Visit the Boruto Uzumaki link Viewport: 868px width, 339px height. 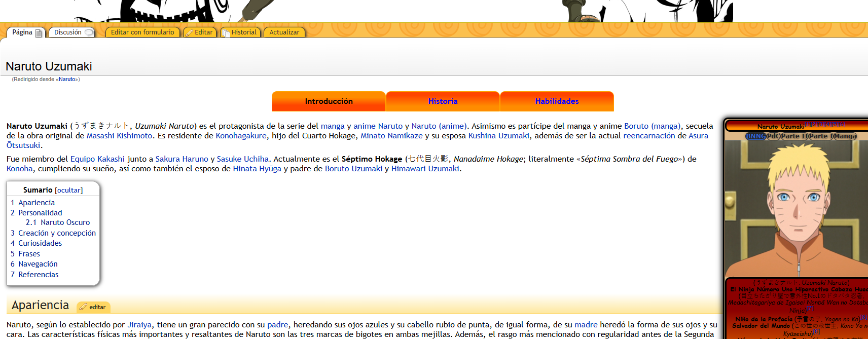354,169
